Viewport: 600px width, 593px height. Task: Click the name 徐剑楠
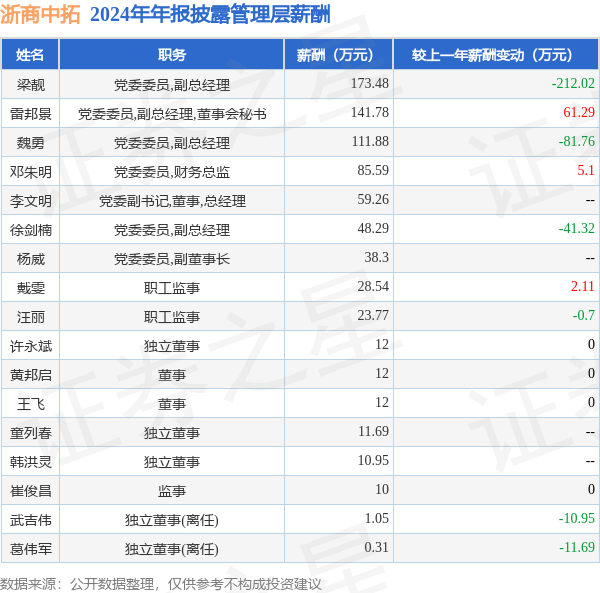pyautogui.click(x=31, y=230)
